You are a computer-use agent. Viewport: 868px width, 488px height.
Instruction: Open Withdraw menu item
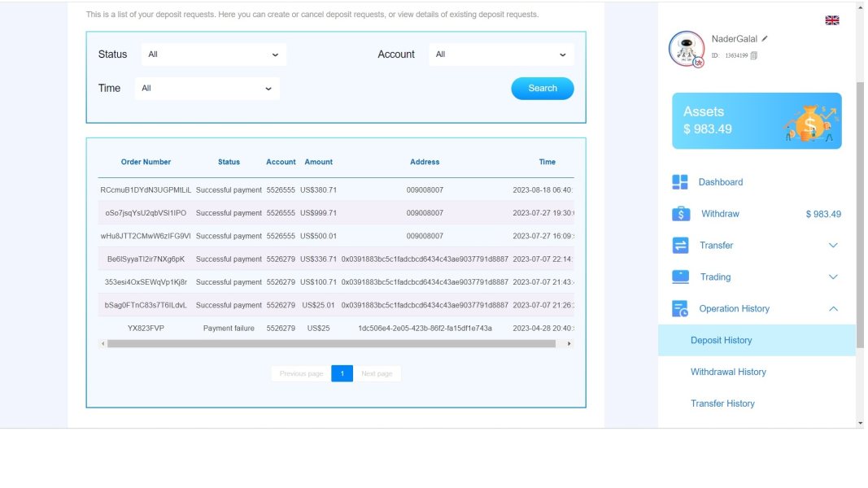(x=720, y=214)
